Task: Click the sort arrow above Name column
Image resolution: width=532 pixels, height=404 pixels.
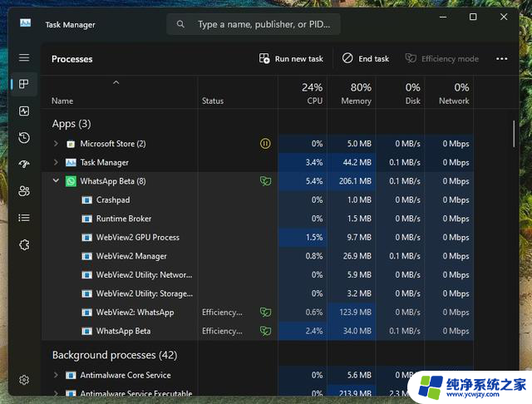Action: click(x=116, y=82)
